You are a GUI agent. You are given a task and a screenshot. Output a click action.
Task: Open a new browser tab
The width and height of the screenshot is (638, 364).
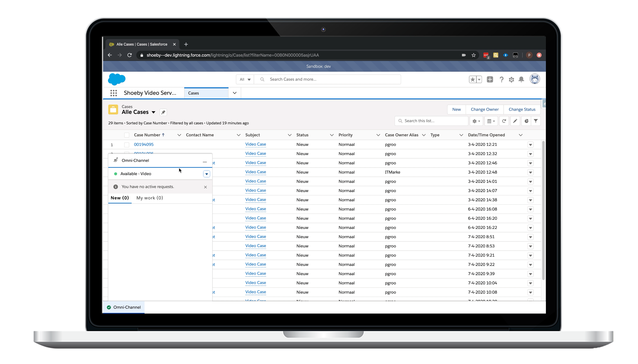(x=186, y=44)
